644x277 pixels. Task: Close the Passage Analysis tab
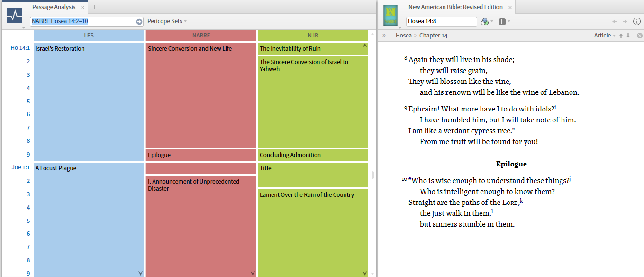(82, 7)
